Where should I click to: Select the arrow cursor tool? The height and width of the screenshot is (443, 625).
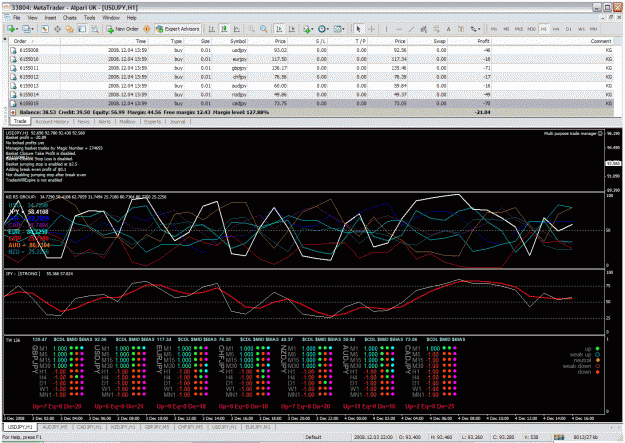point(358,29)
